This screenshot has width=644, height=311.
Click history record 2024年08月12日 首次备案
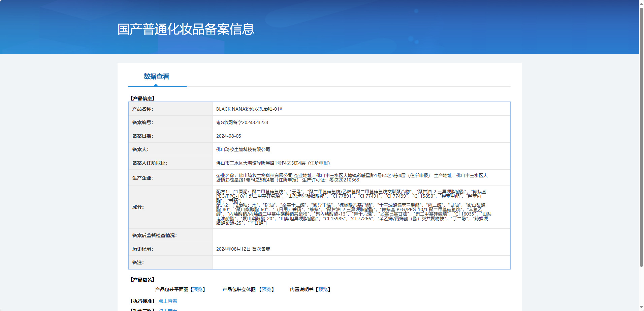click(243, 249)
